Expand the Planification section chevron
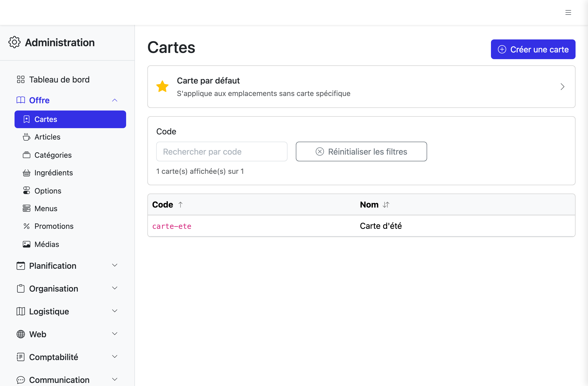 115,265
